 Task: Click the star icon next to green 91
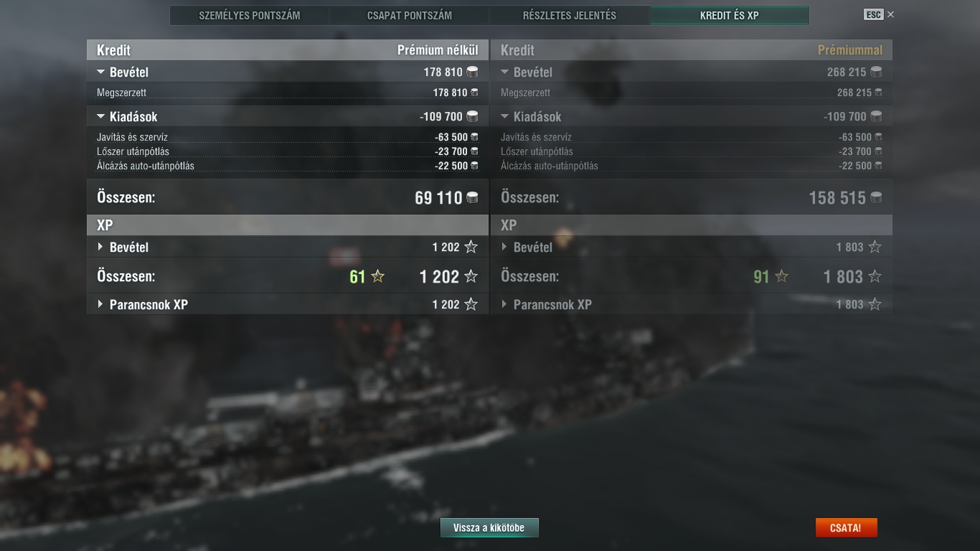[x=781, y=276]
